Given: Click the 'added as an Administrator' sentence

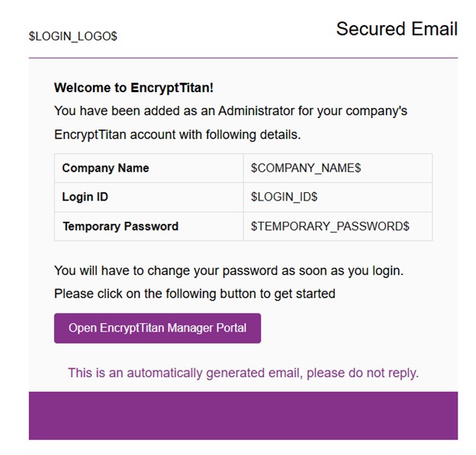Looking at the screenshot, I should coord(230,111).
